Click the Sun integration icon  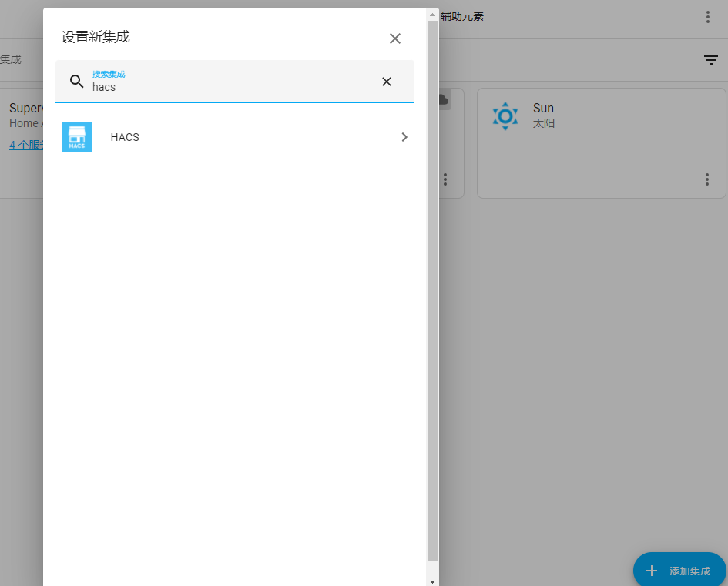505,116
